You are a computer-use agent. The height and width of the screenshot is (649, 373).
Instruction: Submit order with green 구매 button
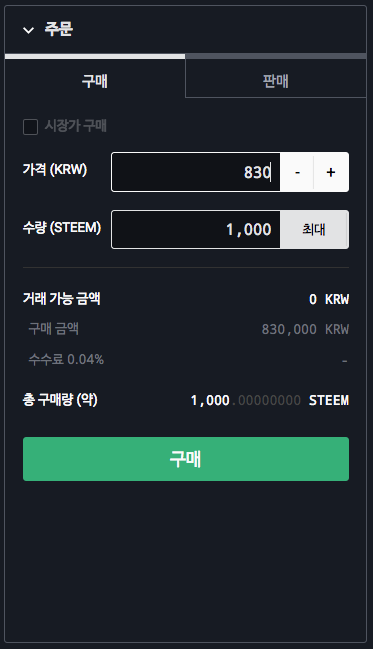click(186, 459)
